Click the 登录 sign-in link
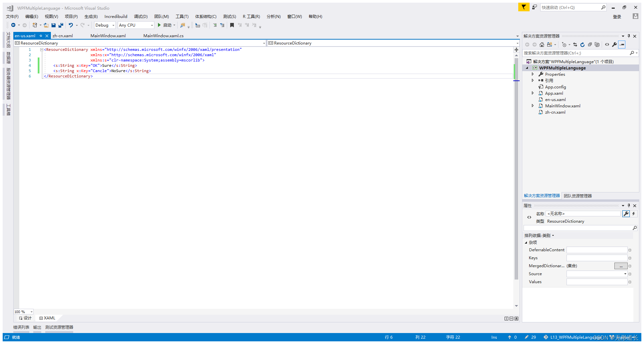 (x=617, y=17)
